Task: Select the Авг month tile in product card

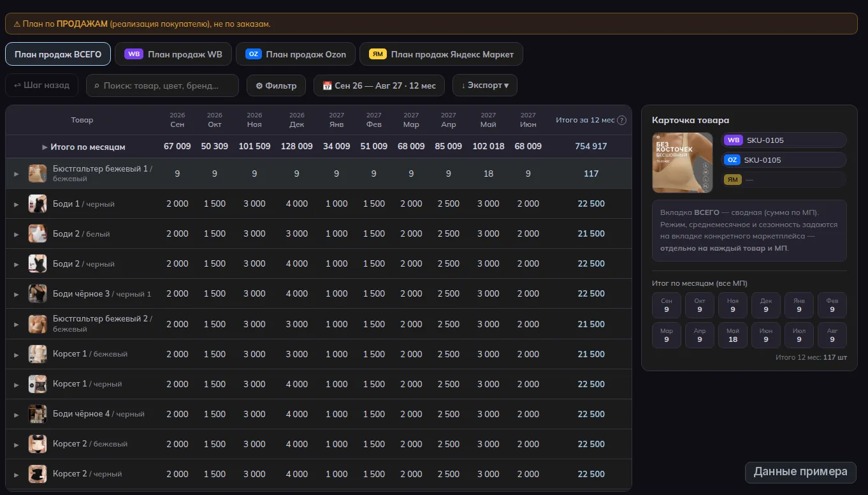Action: pyautogui.click(x=832, y=335)
